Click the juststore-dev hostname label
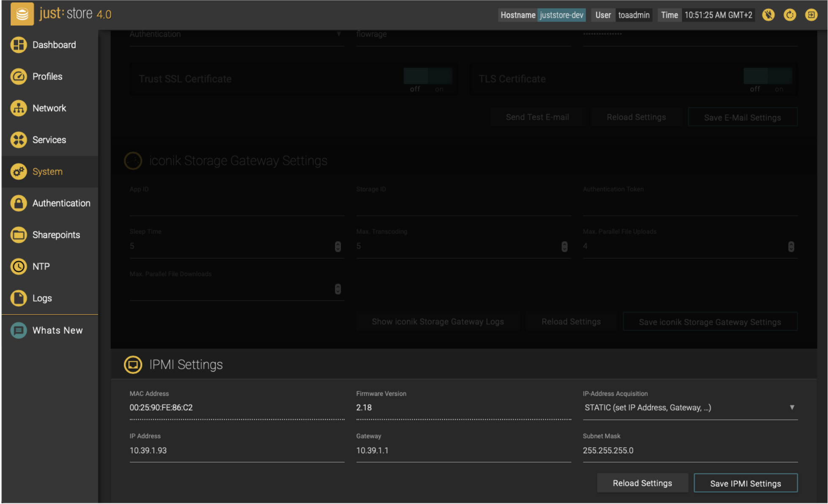Screen dimensions: 828x504 click(x=561, y=15)
